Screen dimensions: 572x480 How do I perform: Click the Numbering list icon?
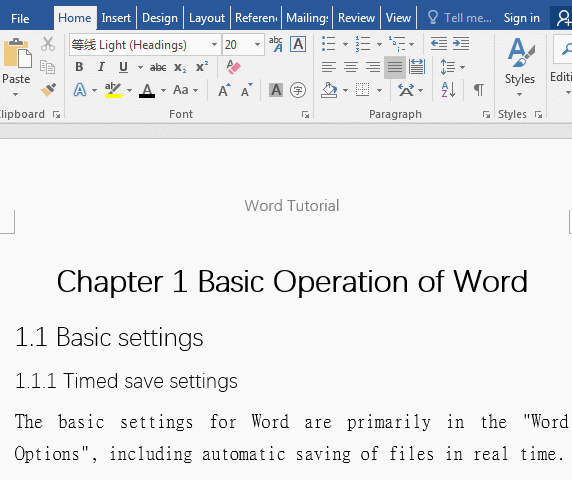pyautogui.click(x=363, y=44)
